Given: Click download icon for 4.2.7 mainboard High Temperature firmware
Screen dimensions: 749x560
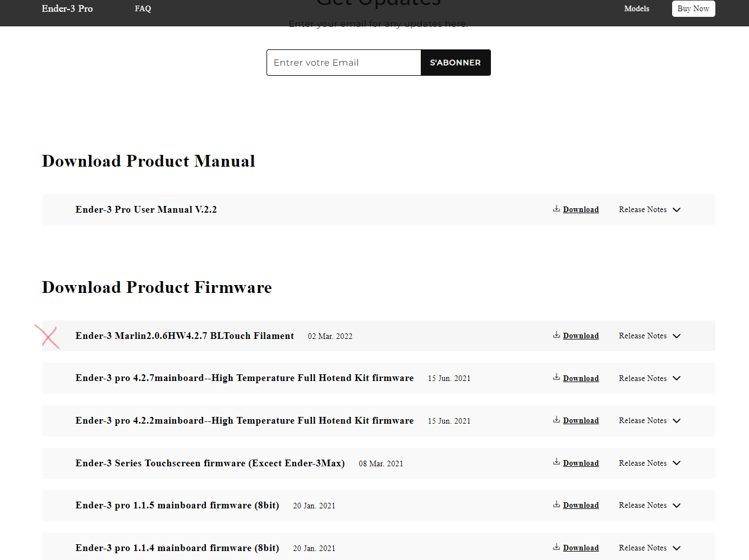Looking at the screenshot, I should click(557, 378).
